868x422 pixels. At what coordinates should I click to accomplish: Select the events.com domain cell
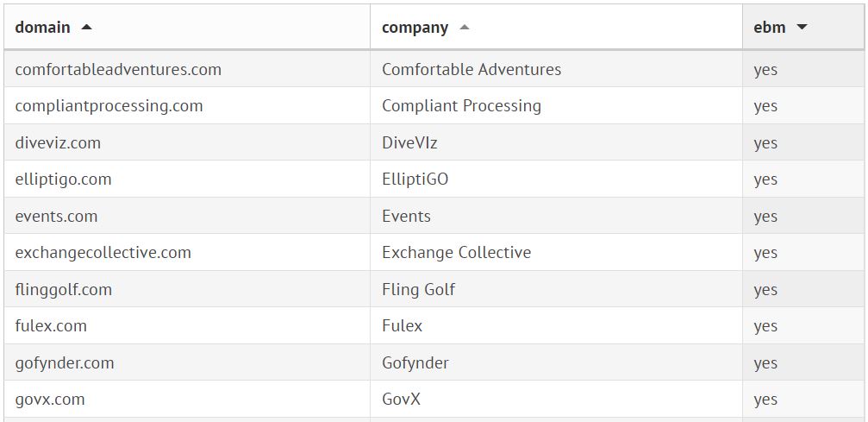[56, 217]
